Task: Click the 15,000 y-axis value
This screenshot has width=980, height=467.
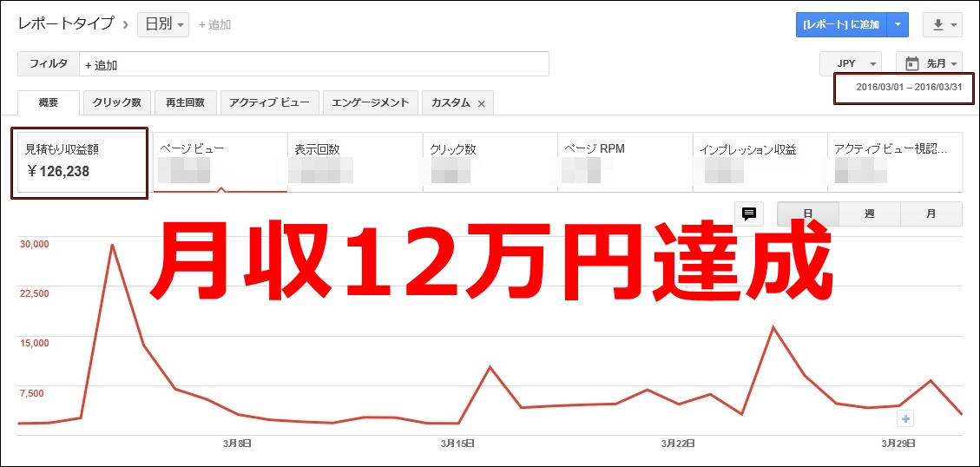Action: pos(34,343)
